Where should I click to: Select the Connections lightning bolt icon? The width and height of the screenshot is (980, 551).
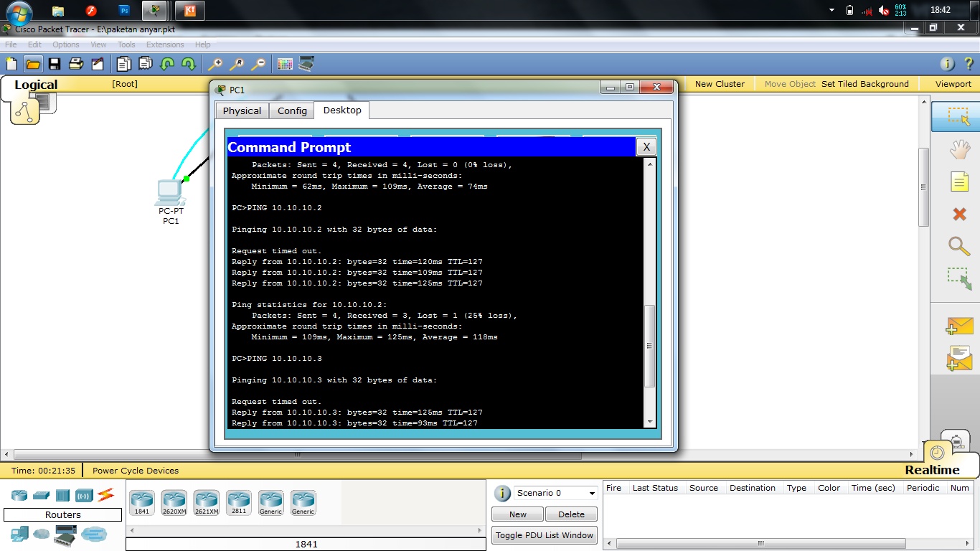106,494
